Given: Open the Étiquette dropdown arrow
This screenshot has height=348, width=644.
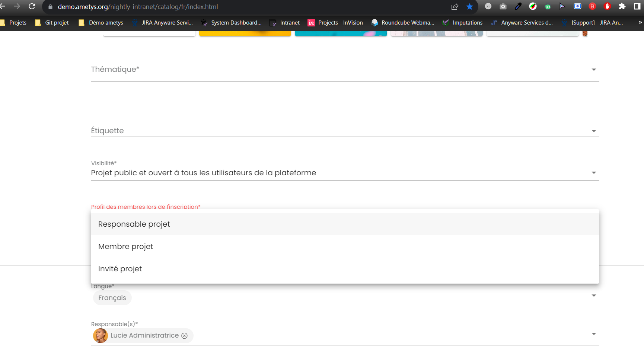Looking at the screenshot, I should (x=594, y=131).
